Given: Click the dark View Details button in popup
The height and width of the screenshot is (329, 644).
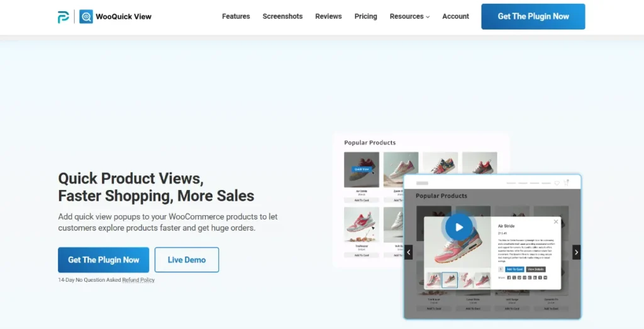Looking at the screenshot, I should pos(536,269).
